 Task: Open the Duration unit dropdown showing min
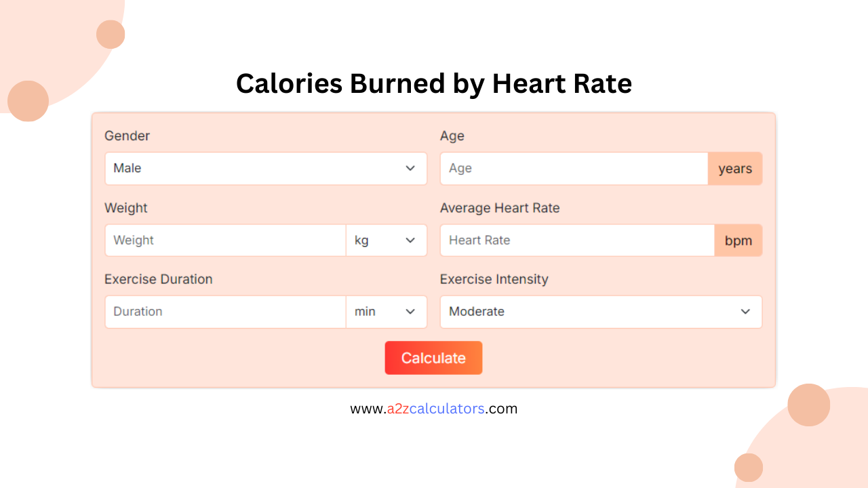387,312
